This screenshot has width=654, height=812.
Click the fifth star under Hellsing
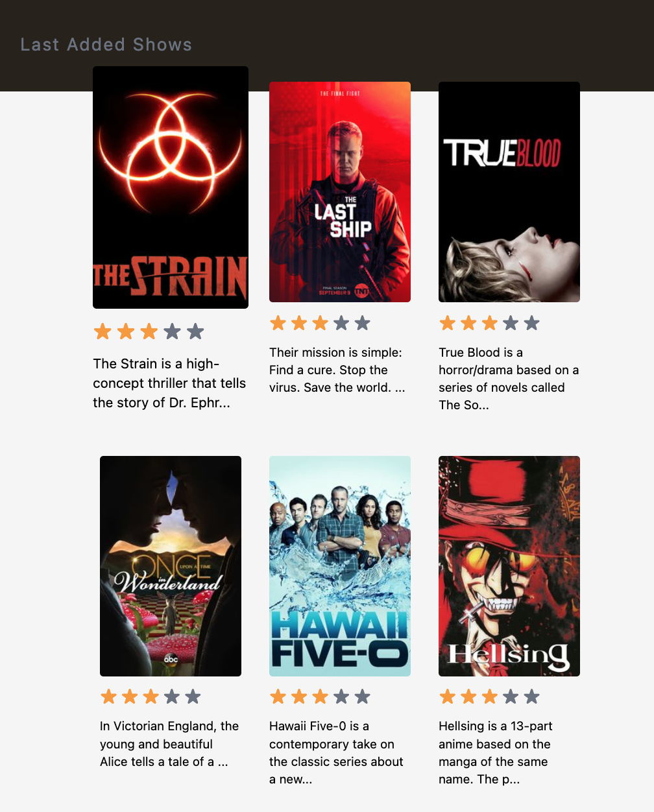pyautogui.click(x=531, y=697)
